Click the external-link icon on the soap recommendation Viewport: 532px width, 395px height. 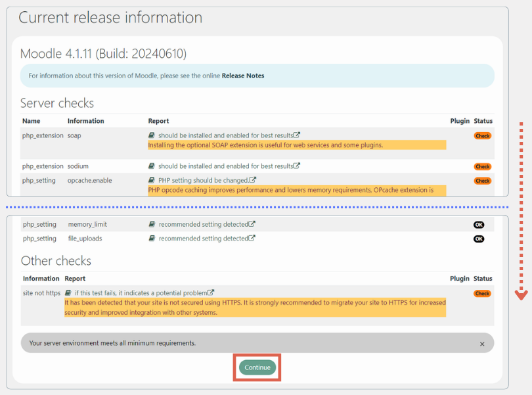[296, 135]
